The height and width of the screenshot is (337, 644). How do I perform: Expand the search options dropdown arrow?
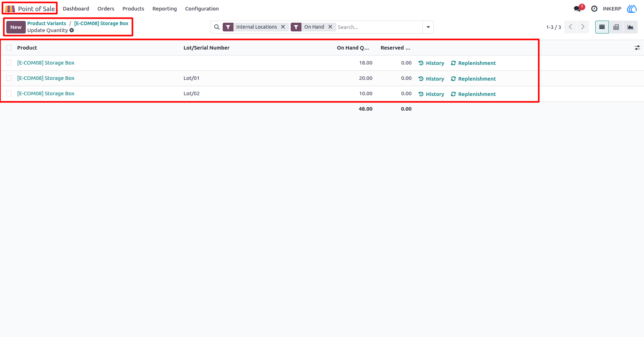[428, 27]
